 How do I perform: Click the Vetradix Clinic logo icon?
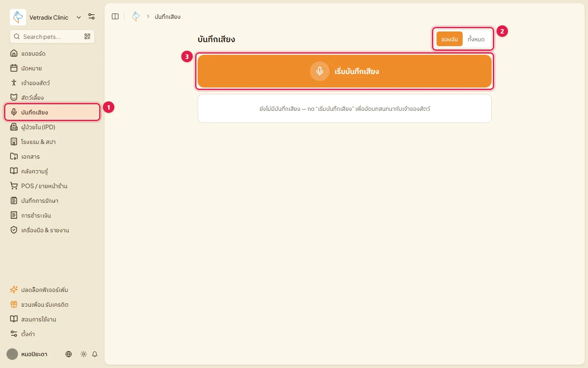coord(18,17)
